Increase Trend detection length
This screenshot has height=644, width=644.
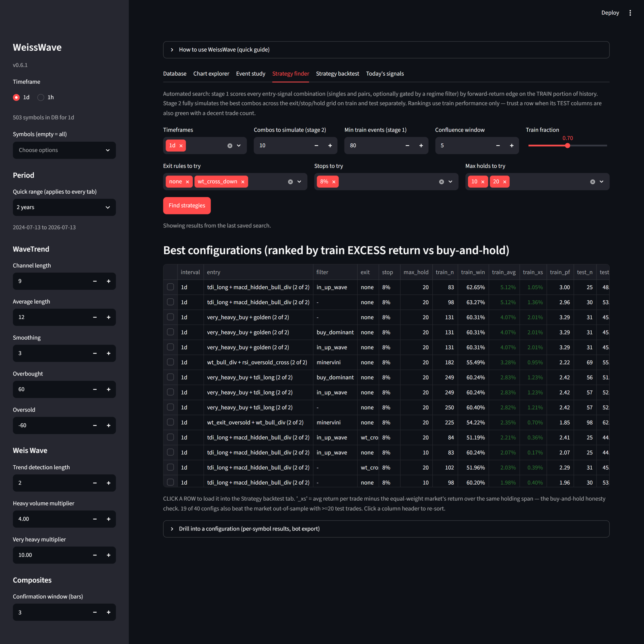(109, 483)
